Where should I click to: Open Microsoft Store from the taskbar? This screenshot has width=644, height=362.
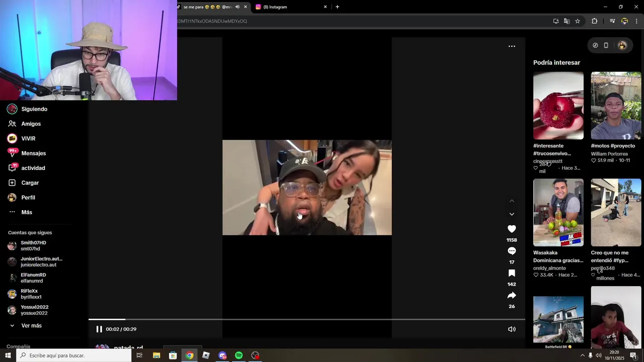tap(173, 355)
